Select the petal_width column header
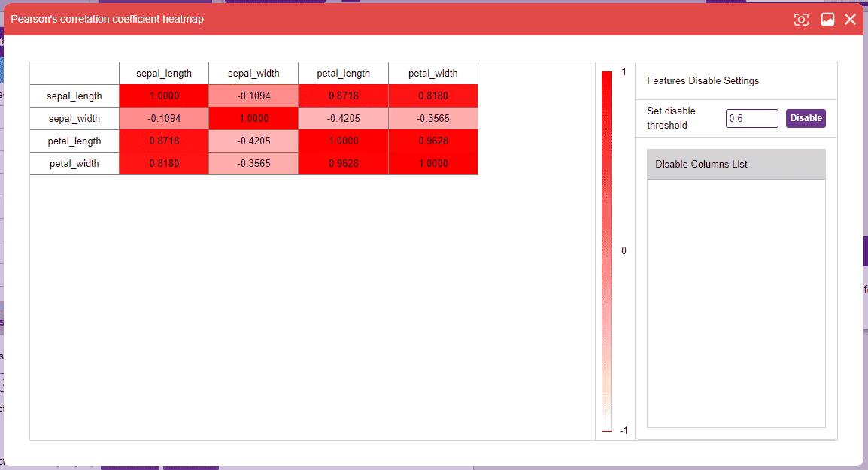The height and width of the screenshot is (470, 868). 433,73
